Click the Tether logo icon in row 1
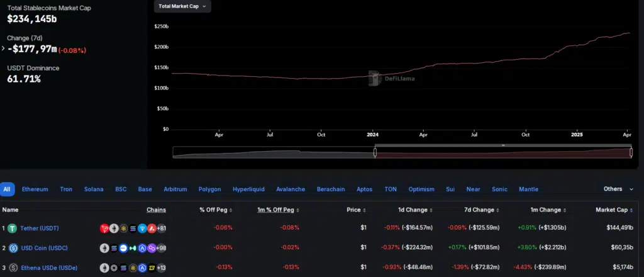644x277 pixels. coord(13,229)
